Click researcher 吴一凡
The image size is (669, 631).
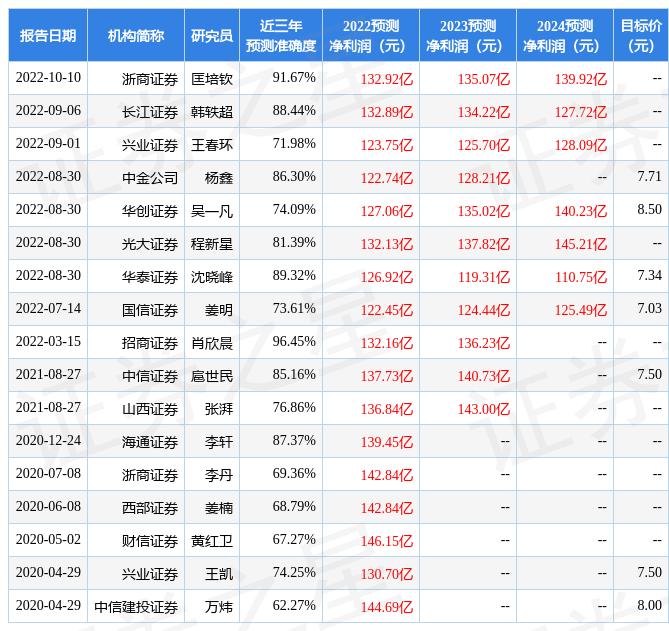(212, 211)
